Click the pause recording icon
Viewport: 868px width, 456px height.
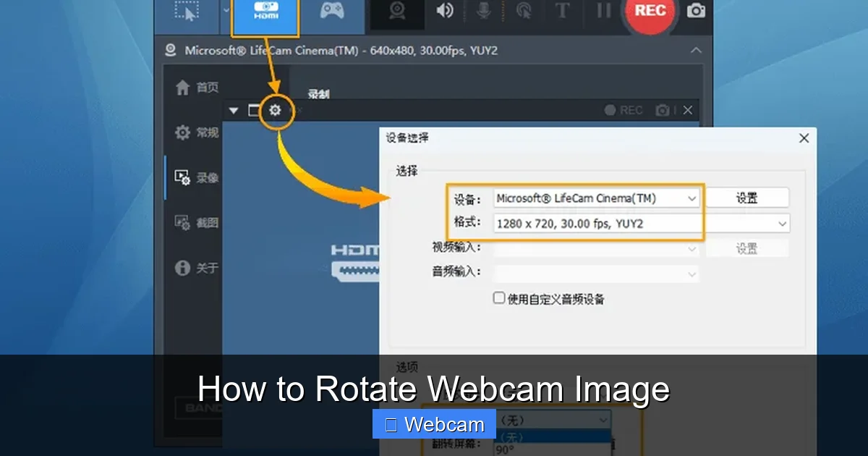point(603,10)
